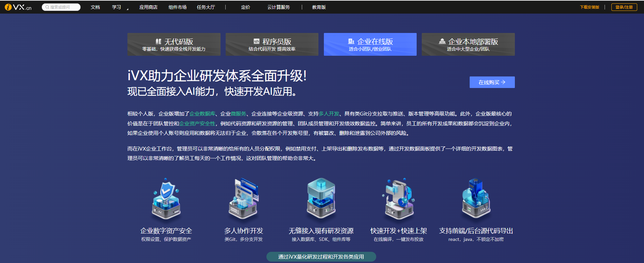The image size is (644, 263).
Task: Click the 无缝接入现有研发资源 heading
Action: coord(321,231)
